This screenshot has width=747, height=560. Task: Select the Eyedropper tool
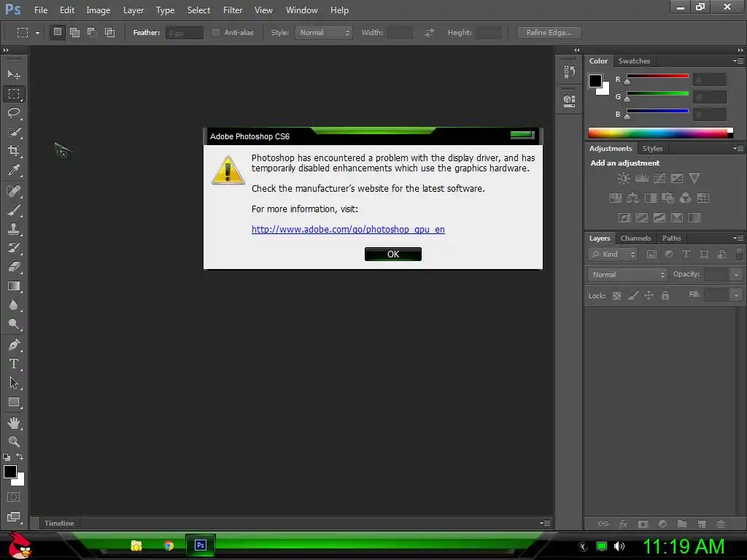14,171
